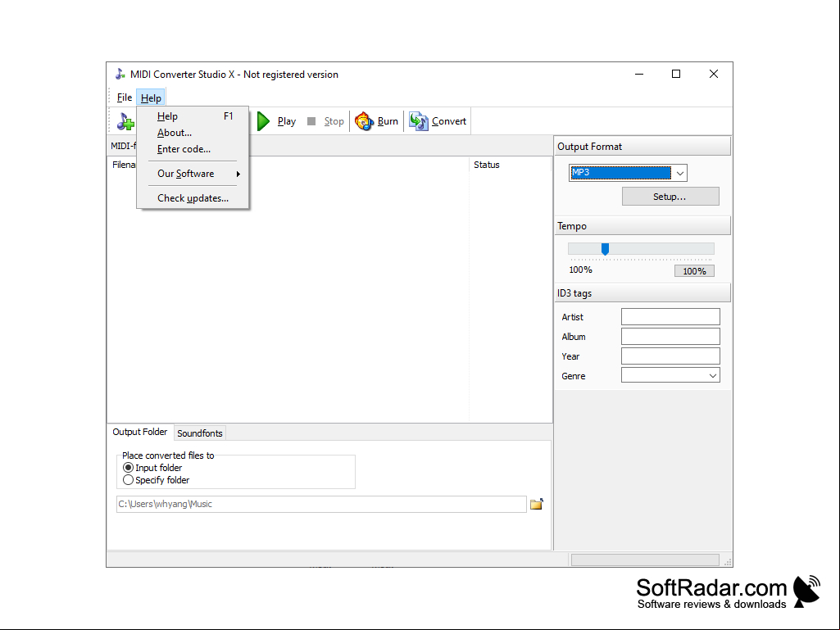This screenshot has width=840, height=630.
Task: Open the About... dialog entry
Action: click(x=193, y=133)
